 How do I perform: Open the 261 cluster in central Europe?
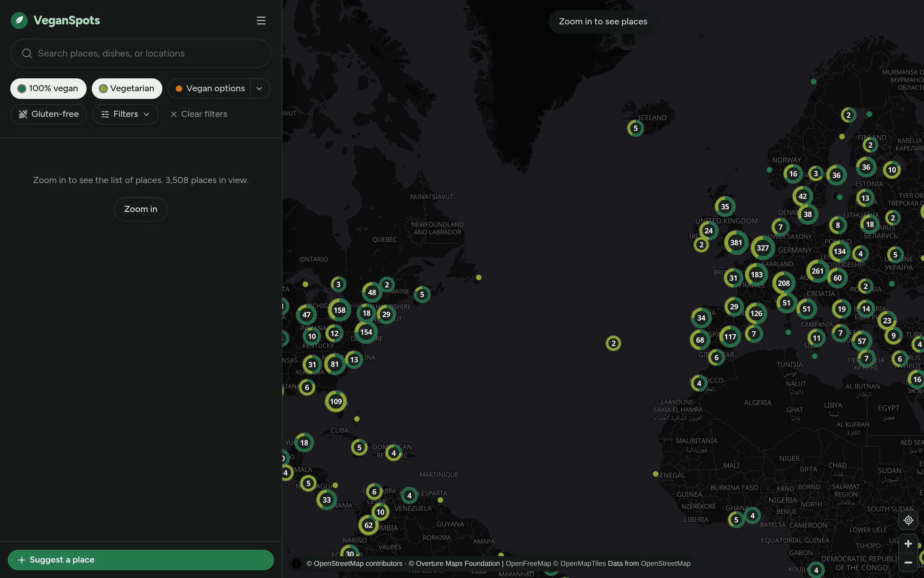point(817,271)
